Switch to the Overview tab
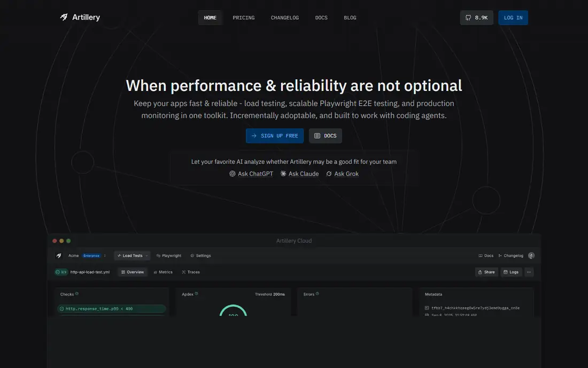This screenshot has height=368, width=588. (x=133, y=272)
